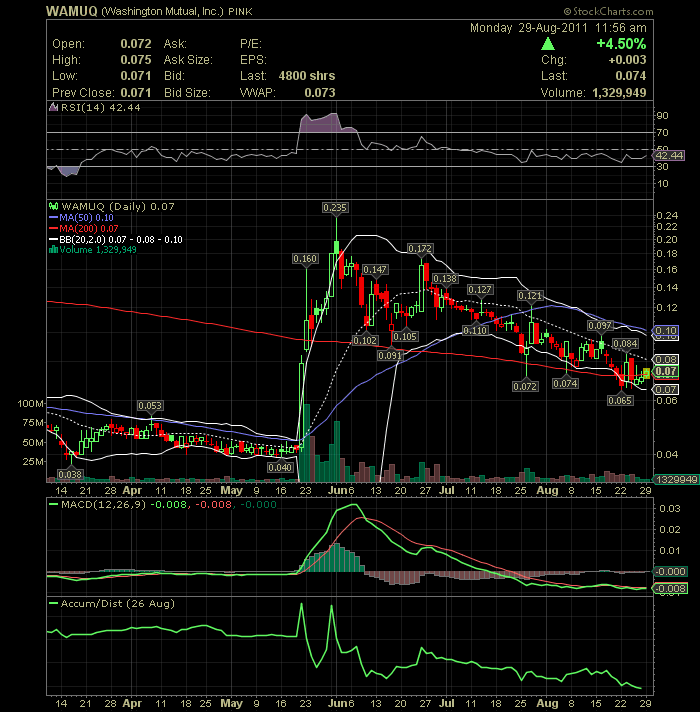Click the +4.50% percent change value
The height and width of the screenshot is (712, 700).
pyautogui.click(x=621, y=44)
